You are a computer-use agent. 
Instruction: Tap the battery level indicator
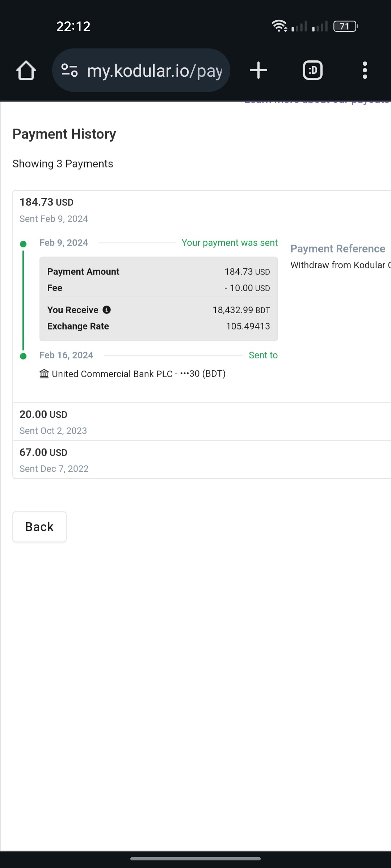(344, 26)
